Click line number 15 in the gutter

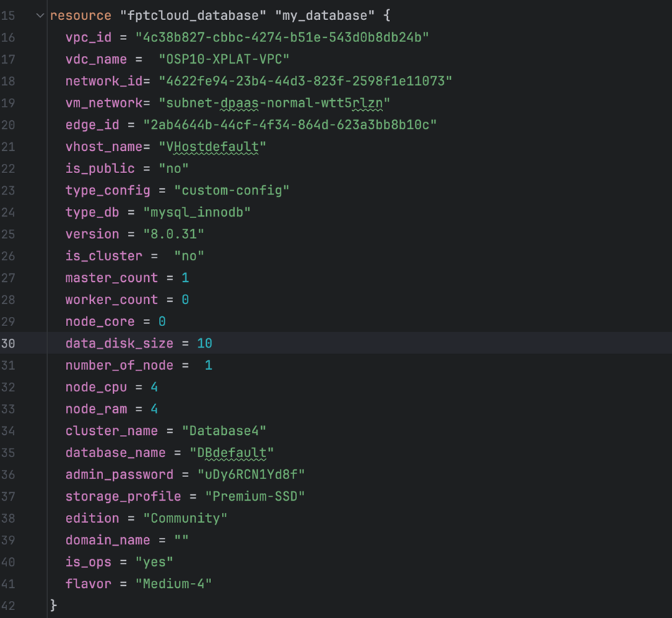(8, 15)
